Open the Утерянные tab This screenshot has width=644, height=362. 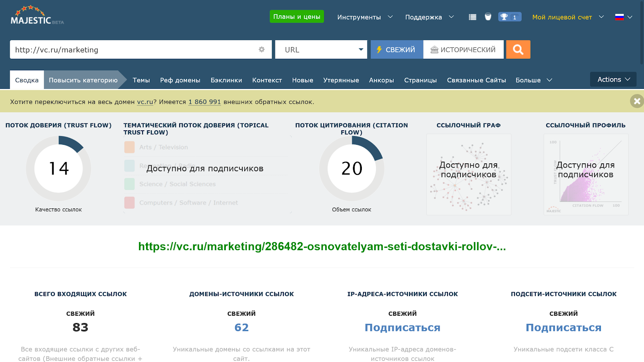(x=341, y=80)
